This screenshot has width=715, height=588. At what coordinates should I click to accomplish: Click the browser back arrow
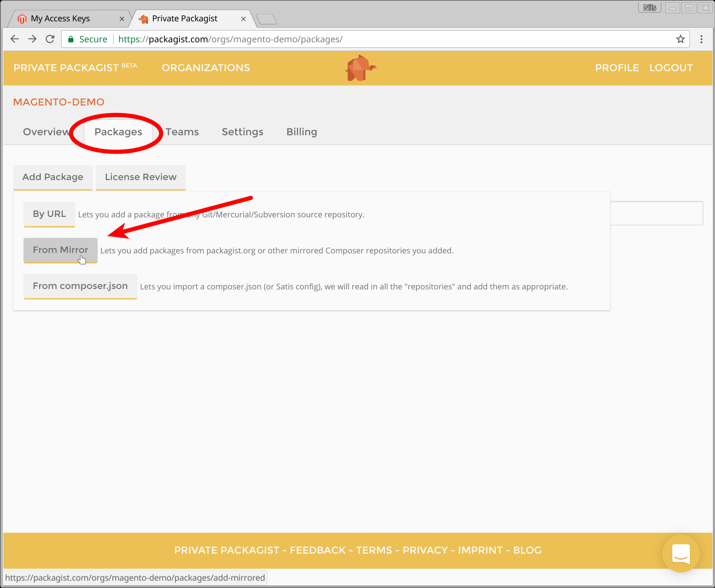tap(15, 39)
